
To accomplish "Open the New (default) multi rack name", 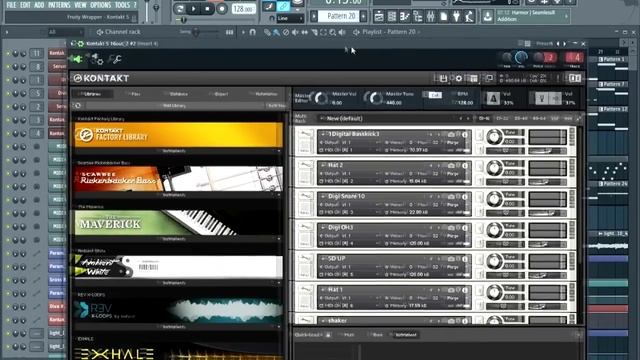I will [344, 118].
